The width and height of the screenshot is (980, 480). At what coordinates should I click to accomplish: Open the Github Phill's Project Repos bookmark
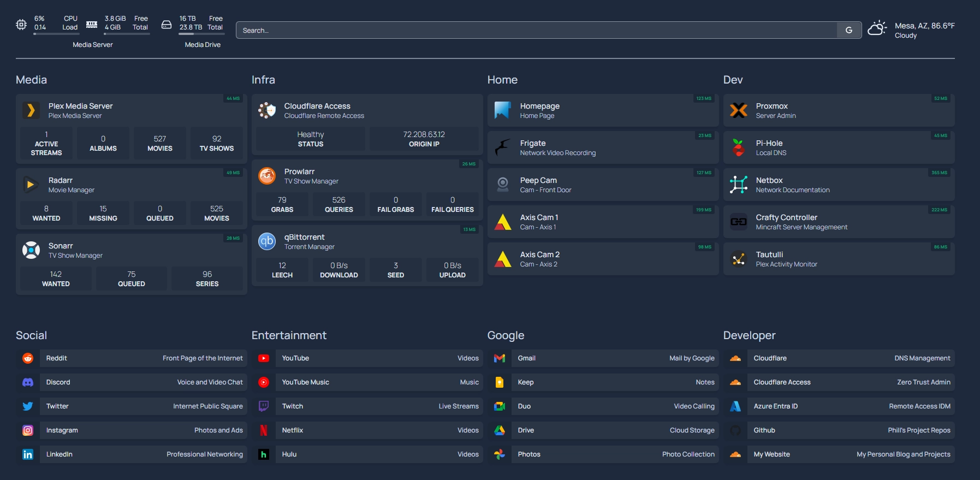(x=851, y=430)
